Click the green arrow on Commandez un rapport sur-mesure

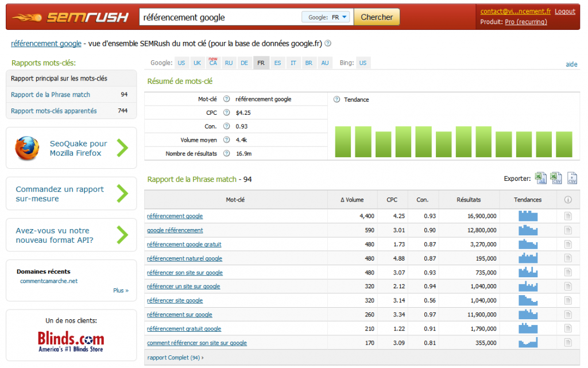pyautogui.click(x=122, y=193)
